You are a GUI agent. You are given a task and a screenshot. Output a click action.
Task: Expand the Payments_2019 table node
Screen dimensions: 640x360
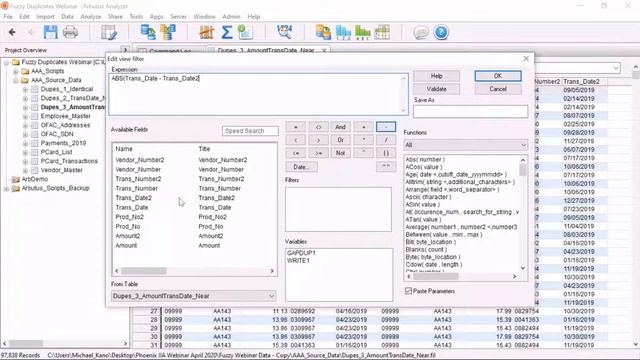tap(25, 143)
